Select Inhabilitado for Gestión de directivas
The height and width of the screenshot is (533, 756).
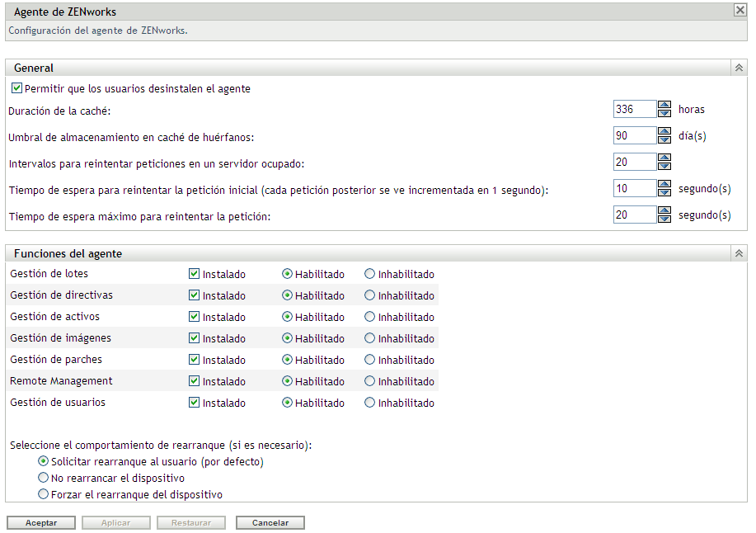[x=369, y=295]
